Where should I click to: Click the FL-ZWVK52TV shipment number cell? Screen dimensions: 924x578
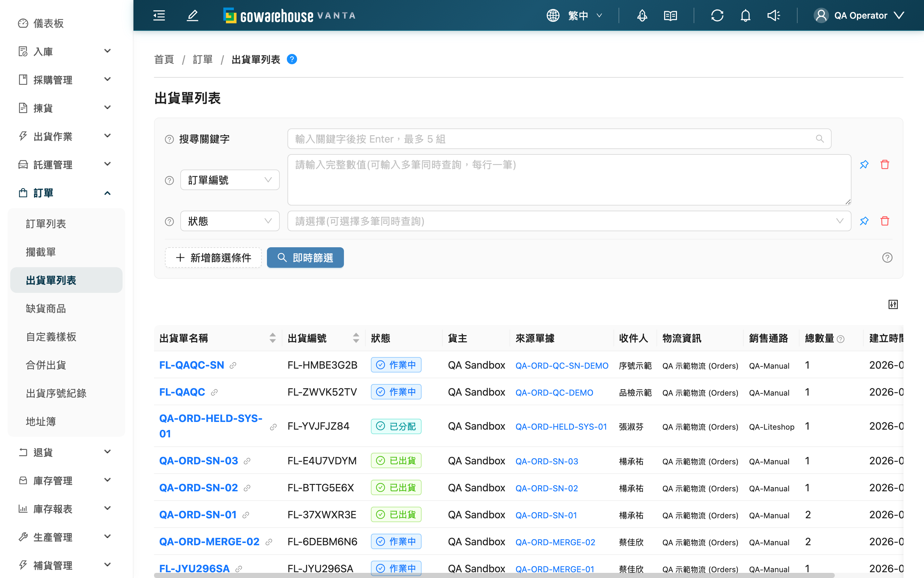[x=322, y=392]
